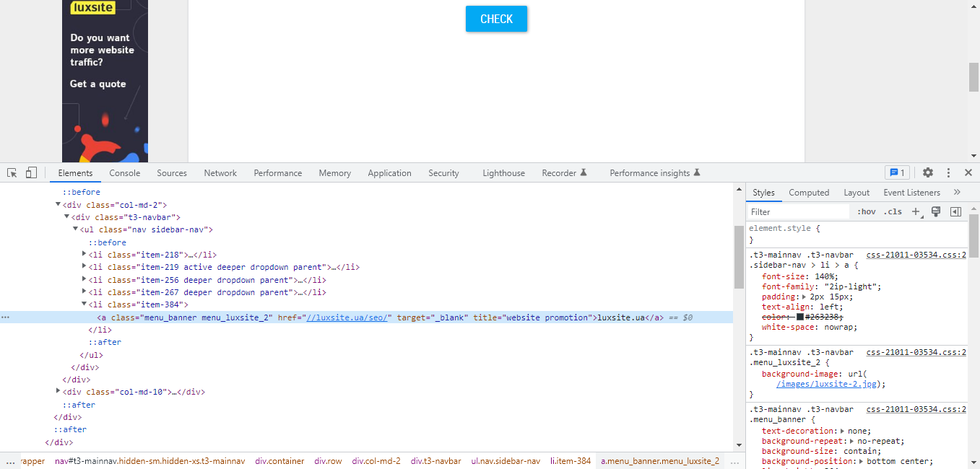The image size is (980, 469).
Task: Open the Customize DevTools three-dot menu
Action: pyautogui.click(x=948, y=172)
